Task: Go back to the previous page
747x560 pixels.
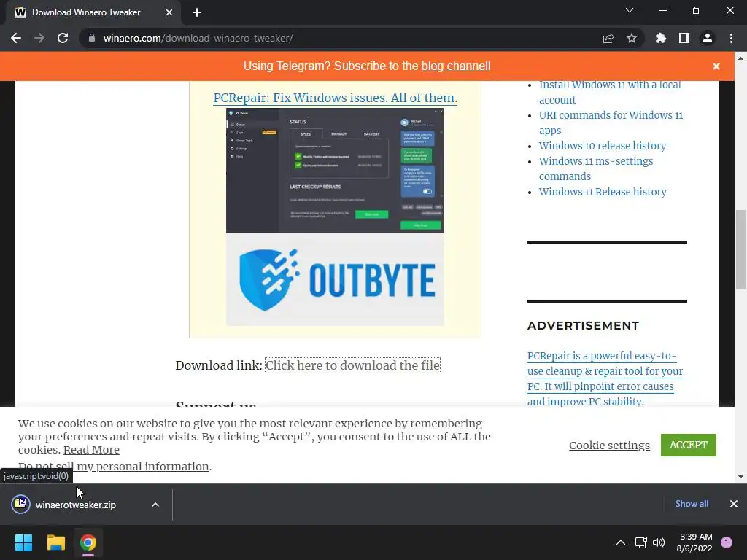Action: (16, 38)
